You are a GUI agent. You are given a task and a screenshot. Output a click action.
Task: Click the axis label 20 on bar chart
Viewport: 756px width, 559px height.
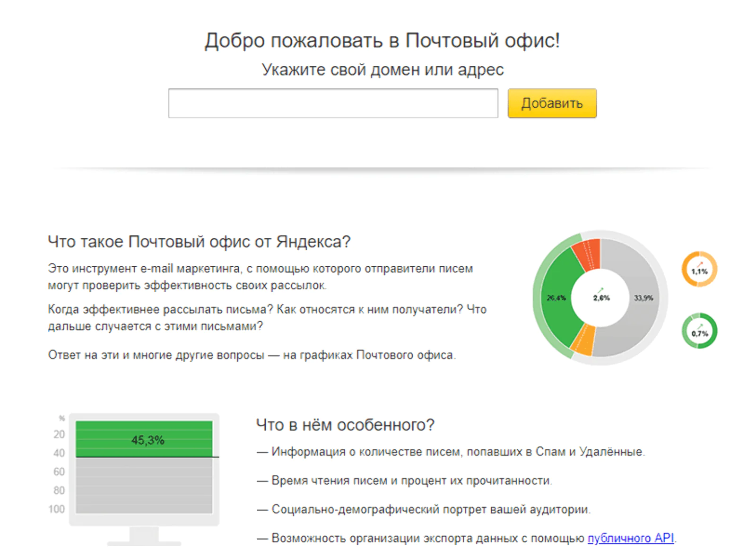[59, 434]
